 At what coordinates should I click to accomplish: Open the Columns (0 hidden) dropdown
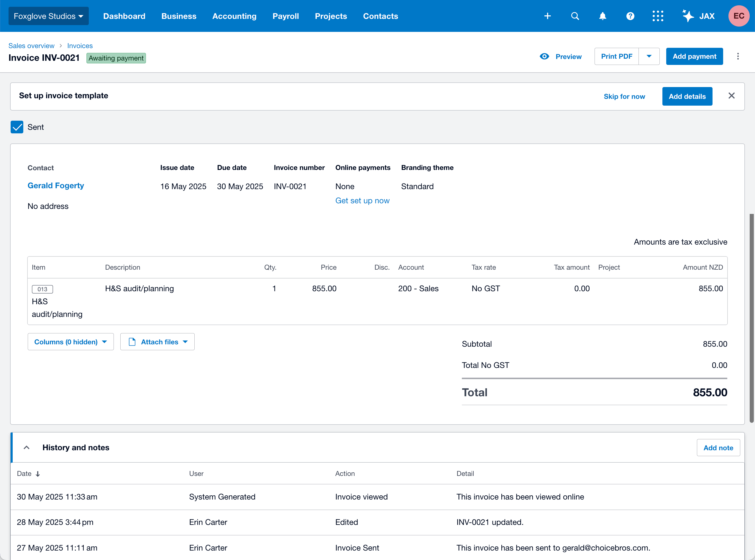[x=70, y=342]
